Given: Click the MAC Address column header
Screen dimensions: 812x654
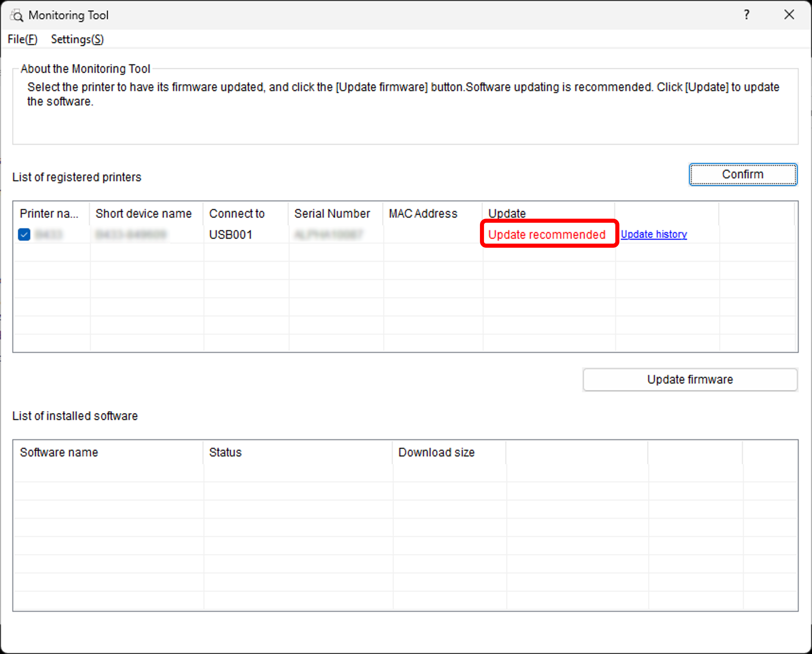Looking at the screenshot, I should (423, 214).
